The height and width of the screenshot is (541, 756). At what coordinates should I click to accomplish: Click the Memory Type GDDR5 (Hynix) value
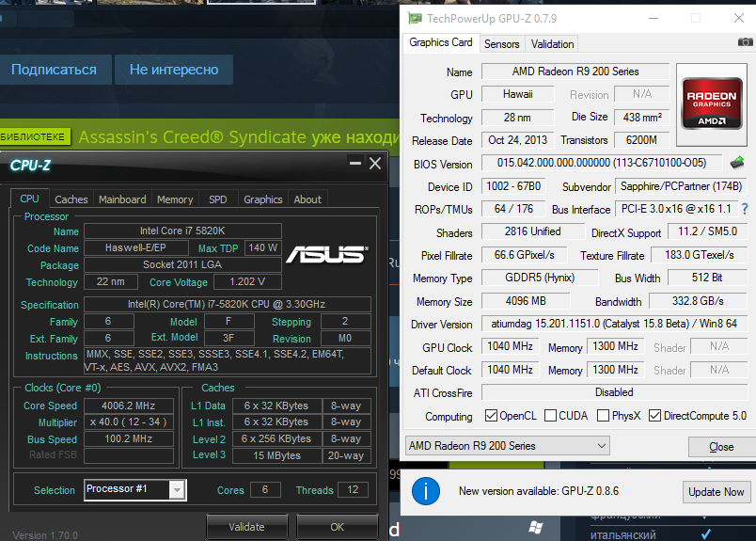point(540,278)
